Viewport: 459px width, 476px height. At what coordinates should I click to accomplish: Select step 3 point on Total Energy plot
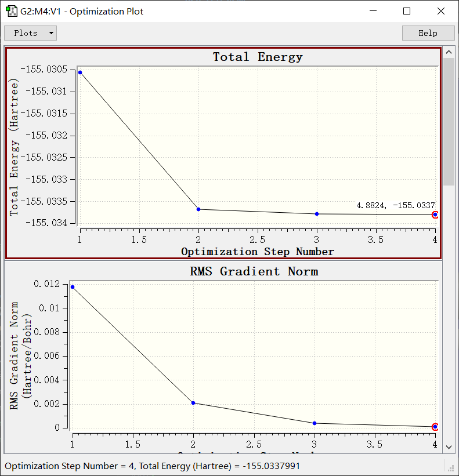[x=317, y=214]
